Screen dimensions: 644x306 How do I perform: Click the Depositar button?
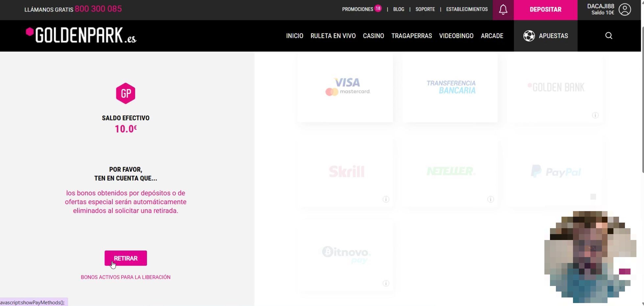[x=545, y=10]
